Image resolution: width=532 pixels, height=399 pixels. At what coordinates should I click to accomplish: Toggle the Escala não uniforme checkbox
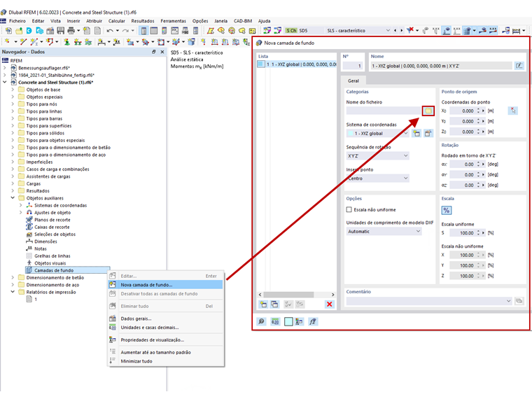349,210
